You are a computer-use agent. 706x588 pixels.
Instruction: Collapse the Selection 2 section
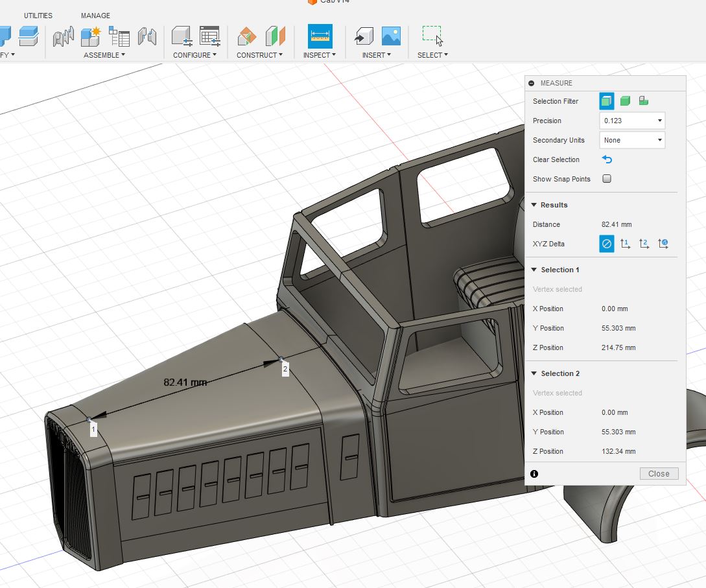pyautogui.click(x=534, y=373)
